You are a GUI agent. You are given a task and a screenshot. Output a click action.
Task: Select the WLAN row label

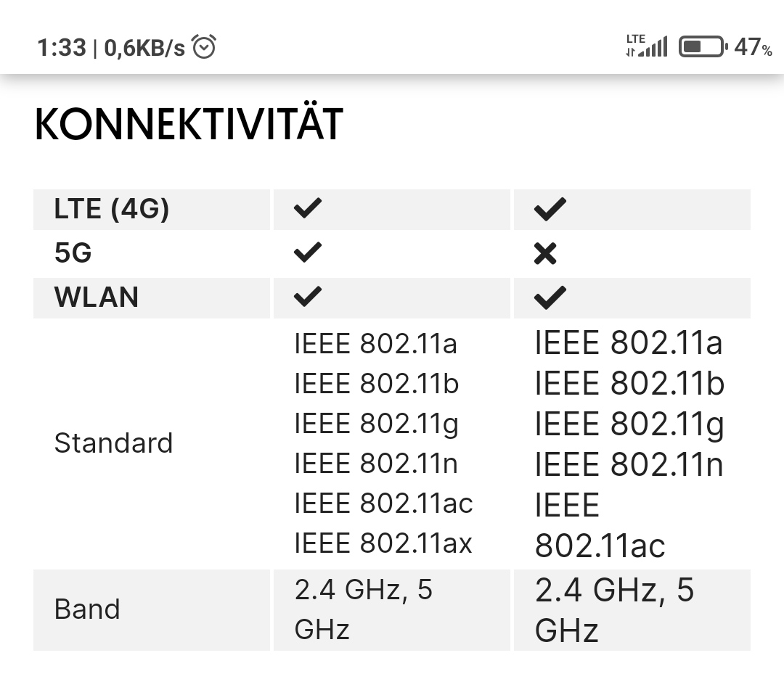pyautogui.click(x=96, y=297)
